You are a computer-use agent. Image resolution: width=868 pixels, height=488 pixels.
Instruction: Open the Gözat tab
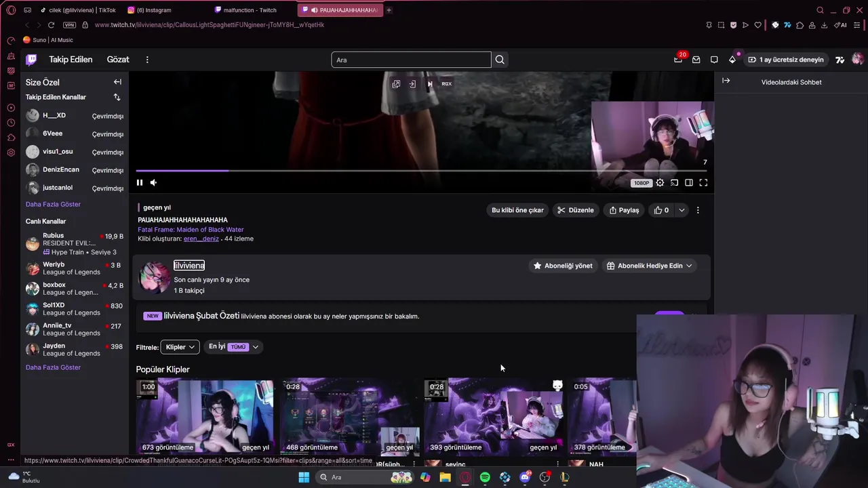click(x=118, y=60)
